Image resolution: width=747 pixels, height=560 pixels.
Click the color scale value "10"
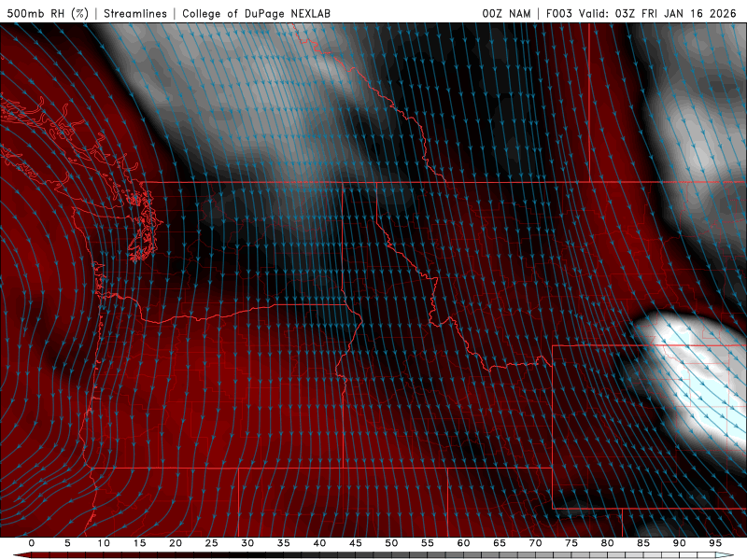pyautogui.click(x=104, y=543)
